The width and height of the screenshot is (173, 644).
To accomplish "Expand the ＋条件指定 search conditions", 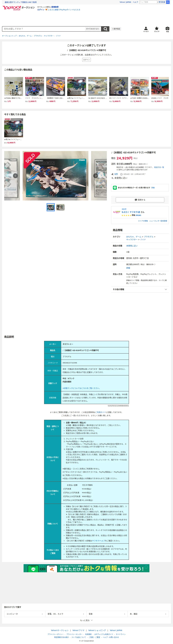I will (116, 29).
